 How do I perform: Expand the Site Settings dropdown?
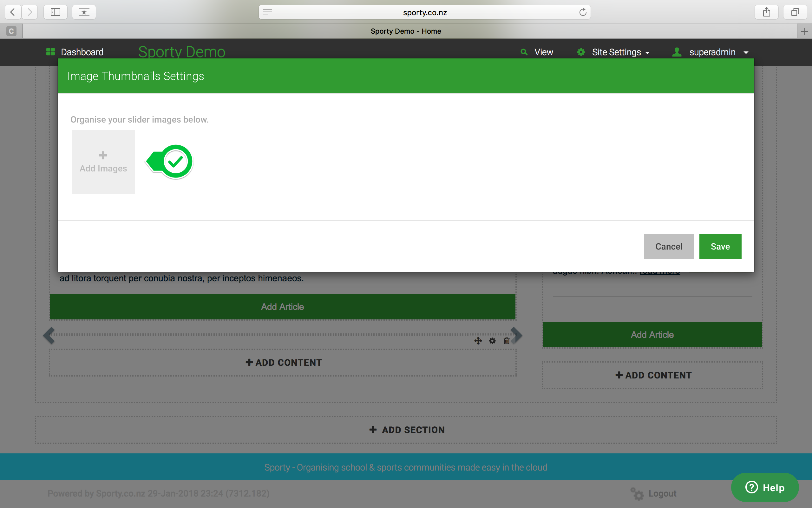(621, 52)
